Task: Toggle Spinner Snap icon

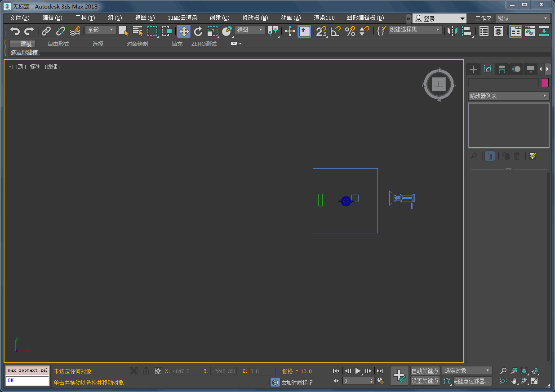Action: click(x=364, y=31)
